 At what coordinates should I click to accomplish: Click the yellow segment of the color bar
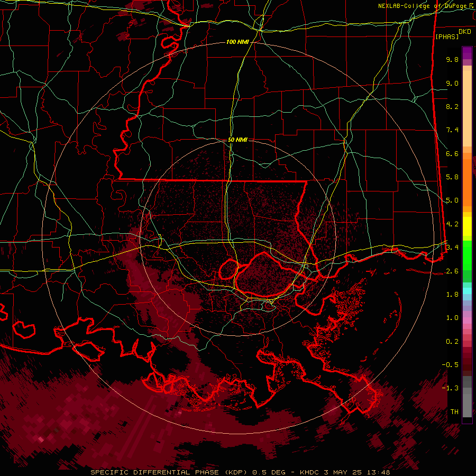(467, 226)
